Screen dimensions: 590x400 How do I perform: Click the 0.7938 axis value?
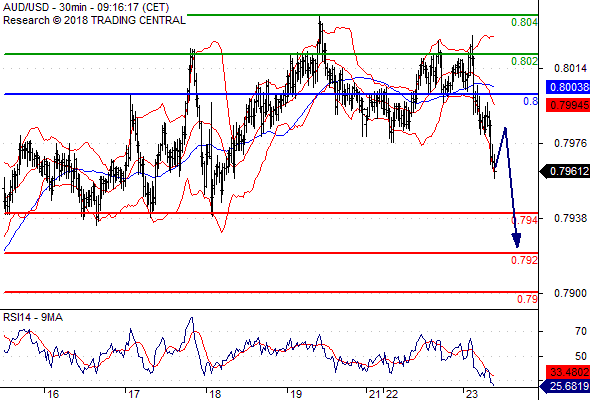[x=570, y=218]
